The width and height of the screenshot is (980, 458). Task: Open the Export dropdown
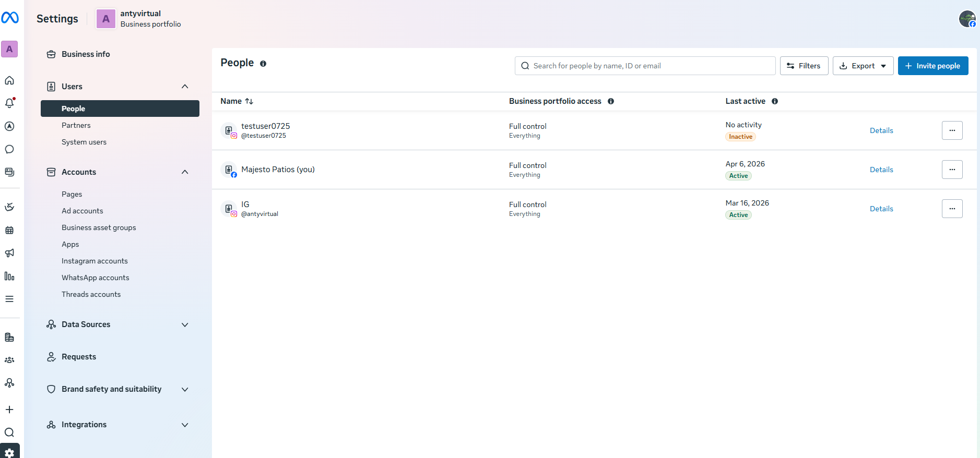point(863,66)
